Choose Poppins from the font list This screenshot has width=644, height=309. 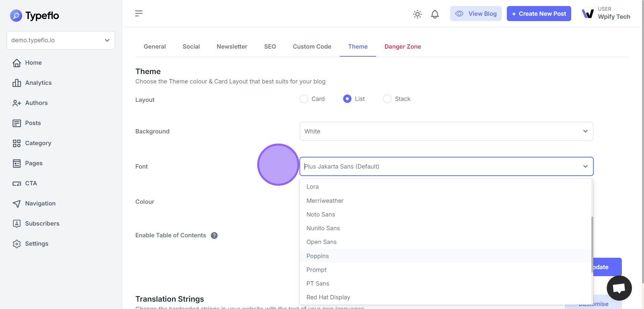[318, 256]
